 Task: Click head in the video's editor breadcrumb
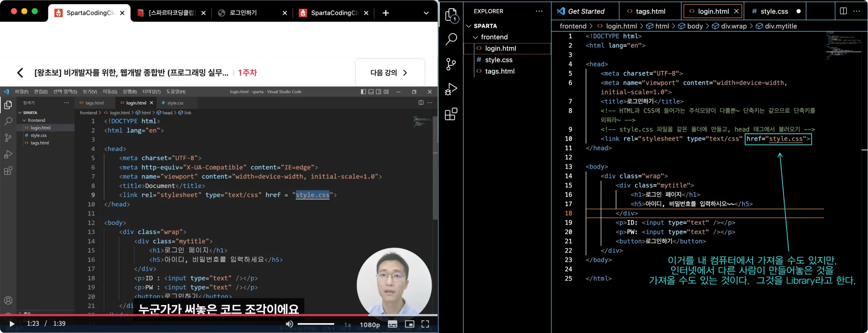coord(167,113)
